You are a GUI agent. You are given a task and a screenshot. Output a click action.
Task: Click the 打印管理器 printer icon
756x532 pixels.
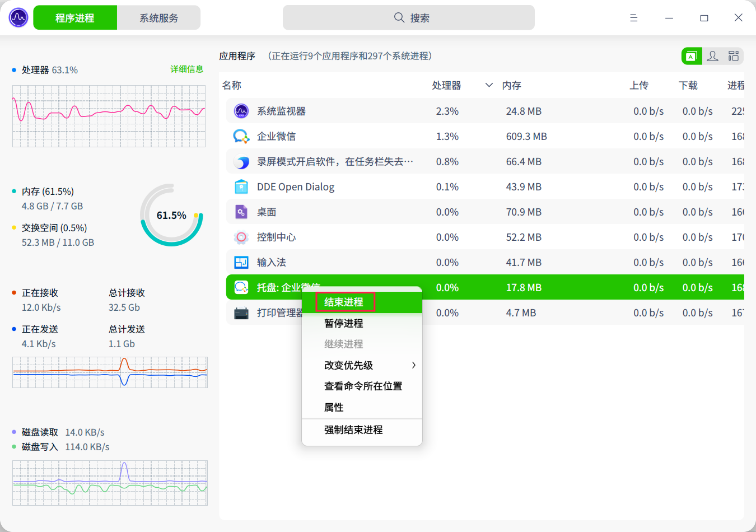[x=241, y=313]
